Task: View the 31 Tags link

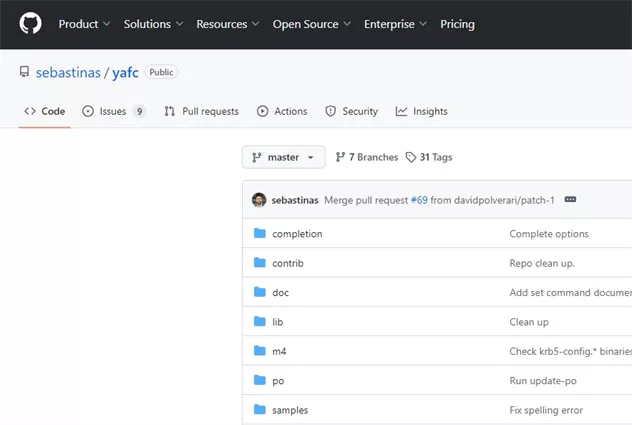Action: (x=429, y=157)
